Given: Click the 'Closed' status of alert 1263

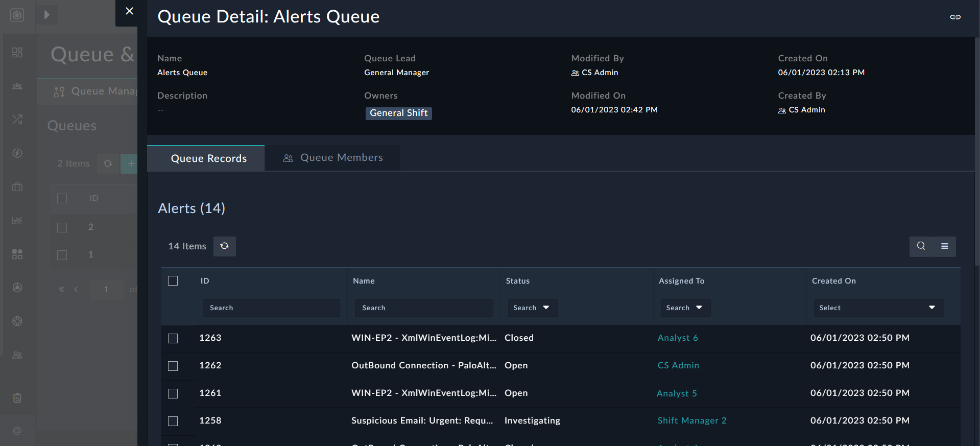Looking at the screenshot, I should click(519, 338).
